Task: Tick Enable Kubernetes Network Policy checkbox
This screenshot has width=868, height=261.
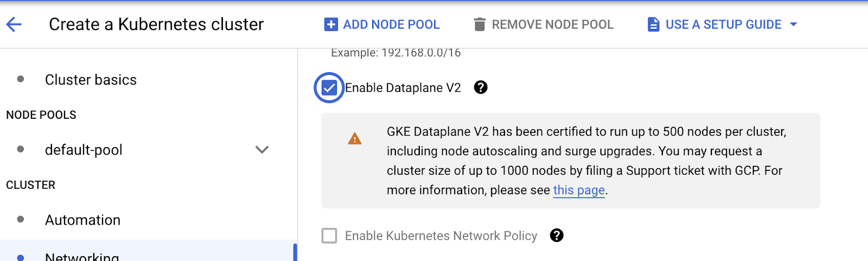Action: (329, 235)
